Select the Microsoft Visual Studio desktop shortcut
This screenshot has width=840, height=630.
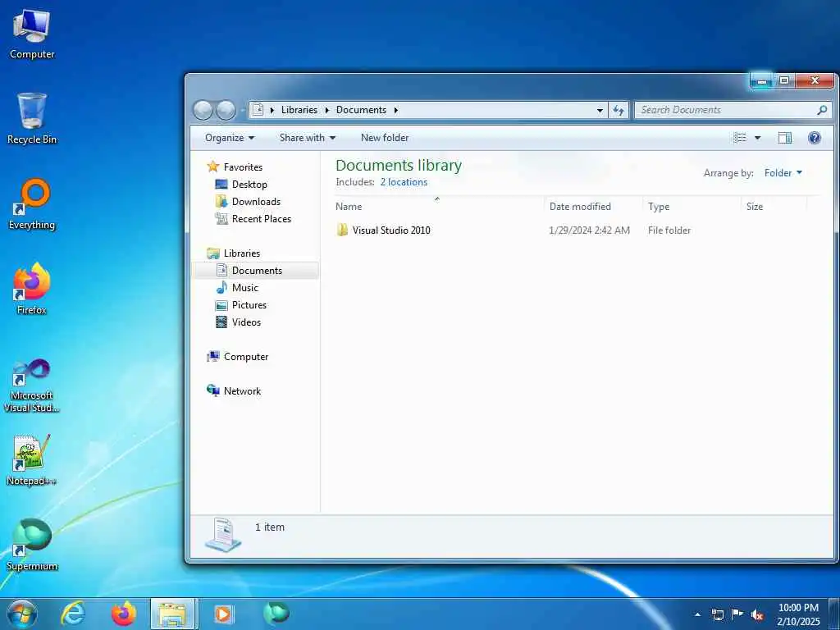click(32, 386)
